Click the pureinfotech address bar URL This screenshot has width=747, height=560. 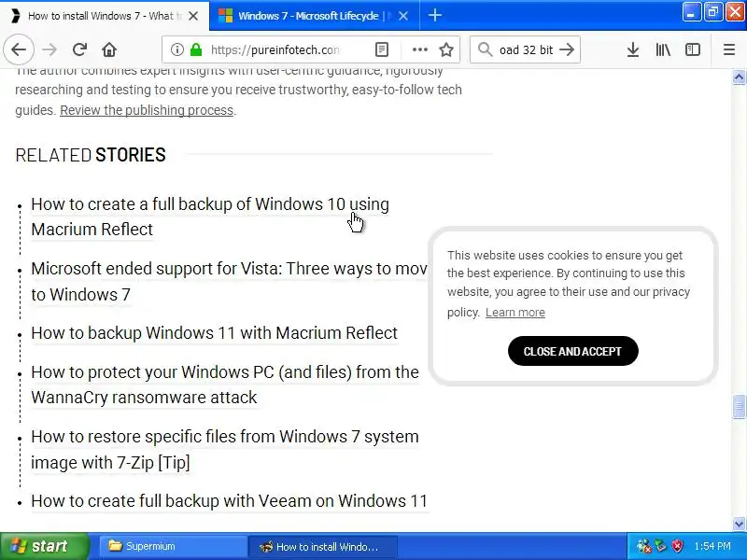275,49
